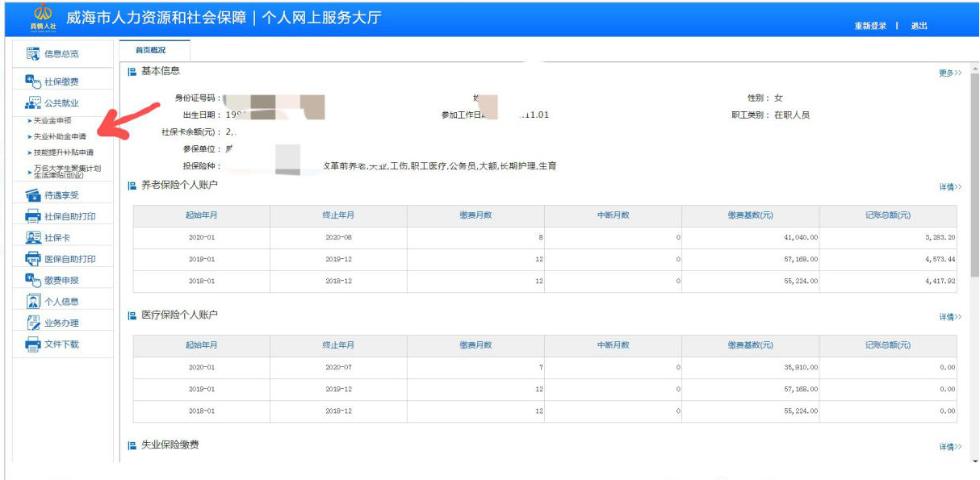The width and height of the screenshot is (980, 480).
Task: Click the 失业保险缴费 section heading
Action: [x=170, y=445]
